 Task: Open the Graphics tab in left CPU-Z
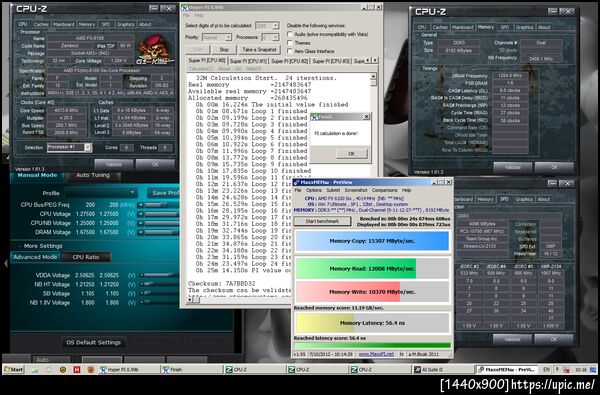[x=126, y=24]
